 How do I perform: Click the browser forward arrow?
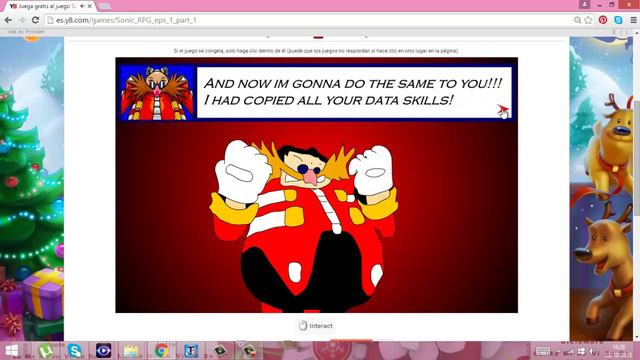click(x=22, y=20)
